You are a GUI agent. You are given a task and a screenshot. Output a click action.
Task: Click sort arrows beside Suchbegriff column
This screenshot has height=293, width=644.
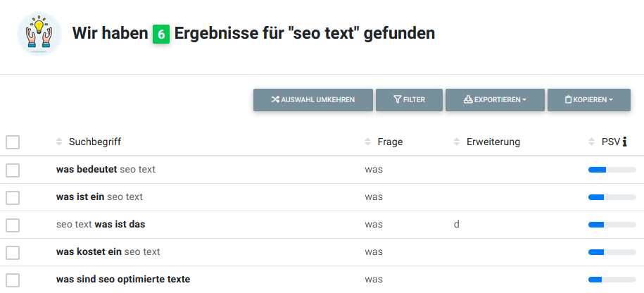[x=59, y=142]
